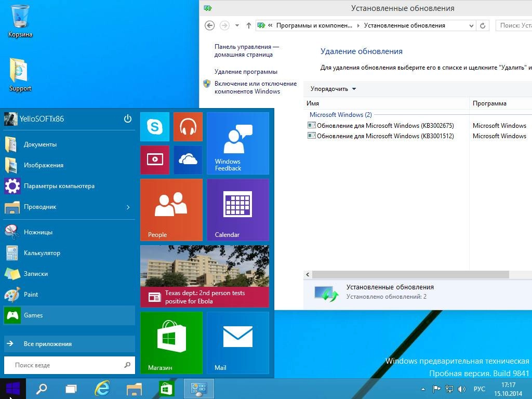The height and width of the screenshot is (399, 532).
Task: Open Удаление программы link
Action: [246, 72]
